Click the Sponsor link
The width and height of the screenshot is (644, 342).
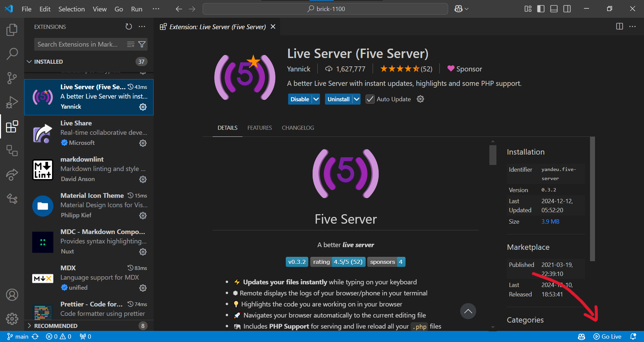[x=465, y=69]
